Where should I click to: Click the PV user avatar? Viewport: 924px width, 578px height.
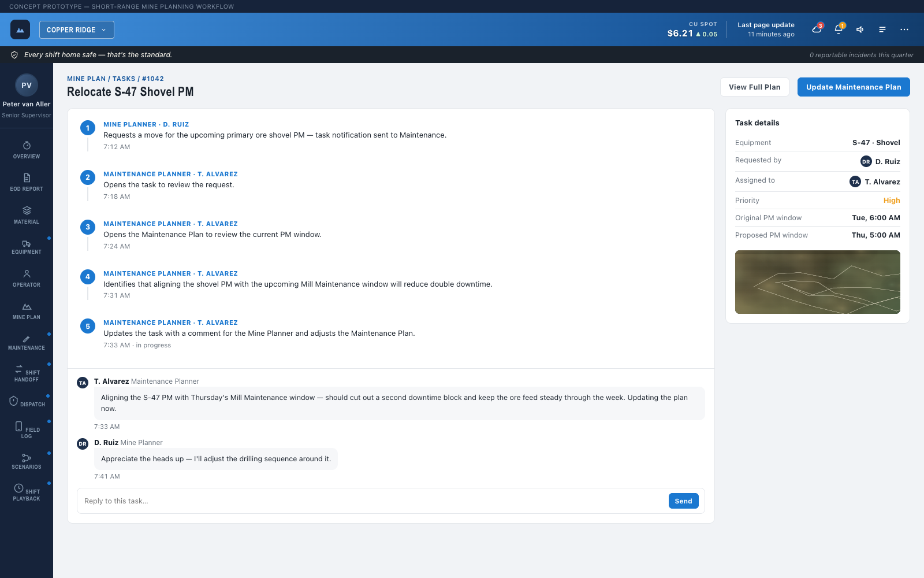(x=27, y=85)
